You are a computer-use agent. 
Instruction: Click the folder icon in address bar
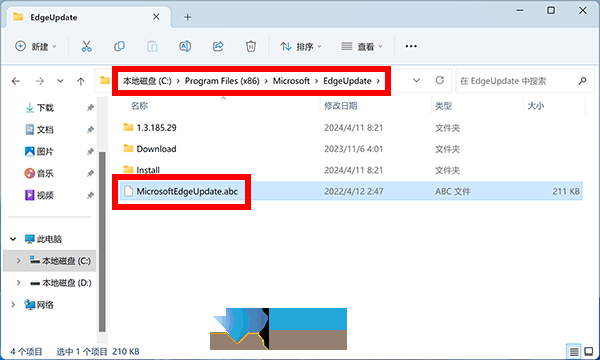tap(105, 80)
